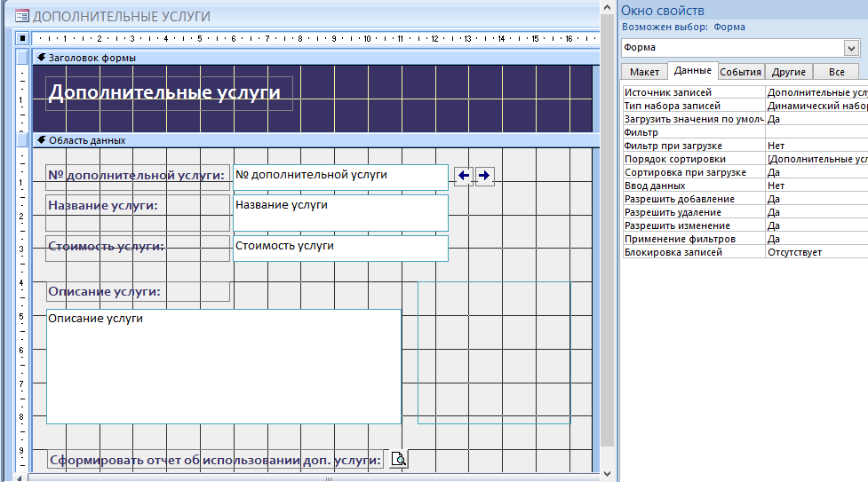Click the Блокировка записей property value
The image size is (868, 482).
[x=816, y=252]
